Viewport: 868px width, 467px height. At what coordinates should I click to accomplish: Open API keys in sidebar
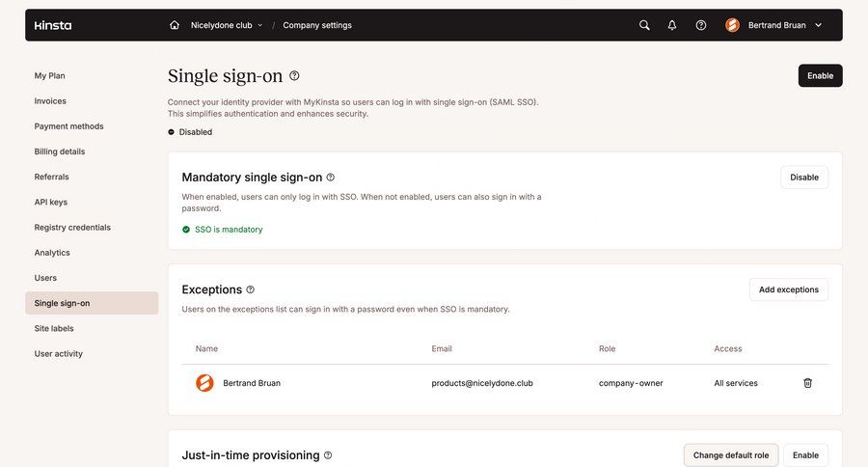point(51,202)
